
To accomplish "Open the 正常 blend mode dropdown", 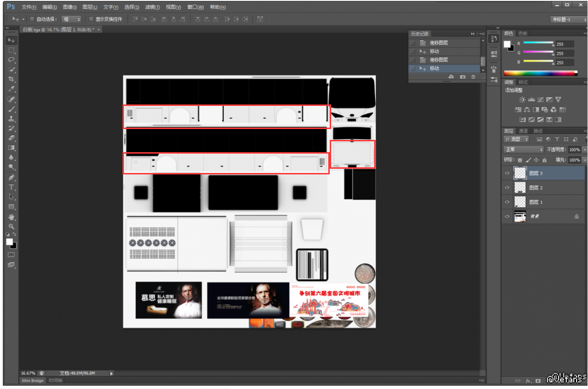I will pyautogui.click(x=524, y=149).
